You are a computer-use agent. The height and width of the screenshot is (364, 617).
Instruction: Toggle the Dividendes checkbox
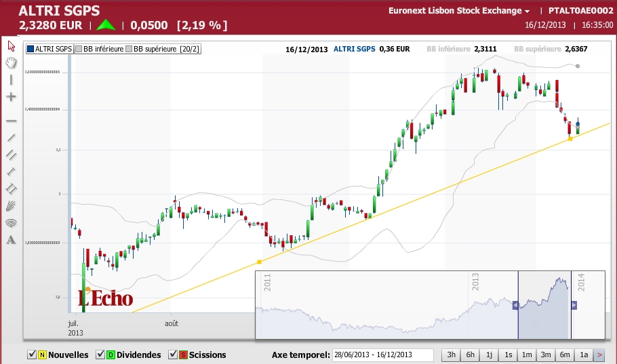point(100,355)
